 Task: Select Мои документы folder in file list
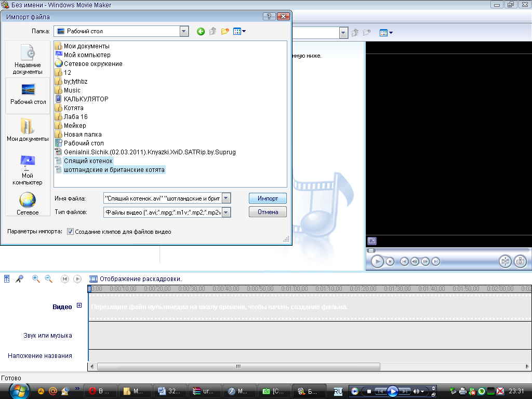pos(82,46)
